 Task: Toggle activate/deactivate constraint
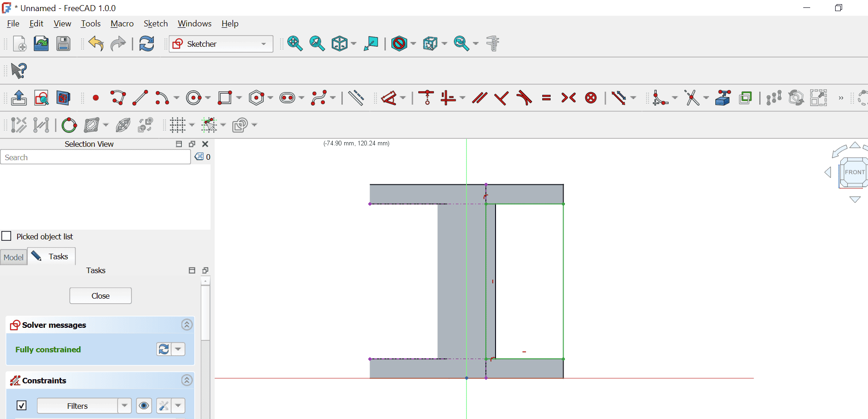(x=41, y=125)
